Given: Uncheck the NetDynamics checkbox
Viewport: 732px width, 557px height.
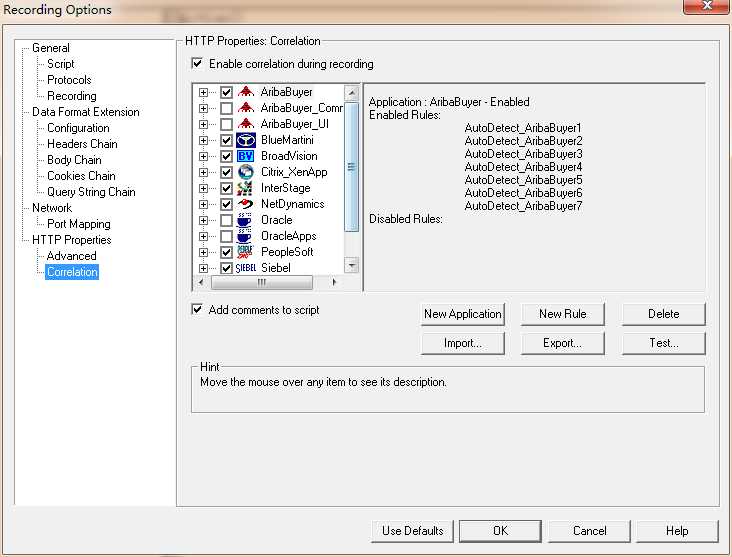Looking at the screenshot, I should tap(226, 204).
